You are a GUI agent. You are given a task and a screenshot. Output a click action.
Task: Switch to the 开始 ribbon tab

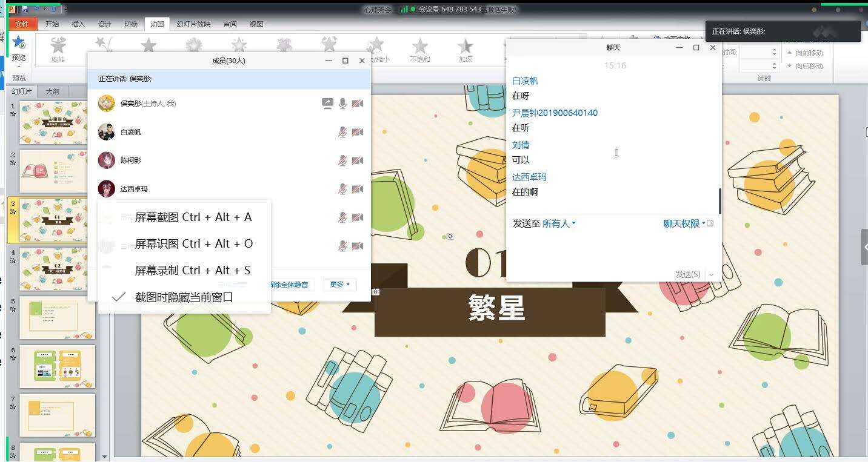(x=52, y=24)
